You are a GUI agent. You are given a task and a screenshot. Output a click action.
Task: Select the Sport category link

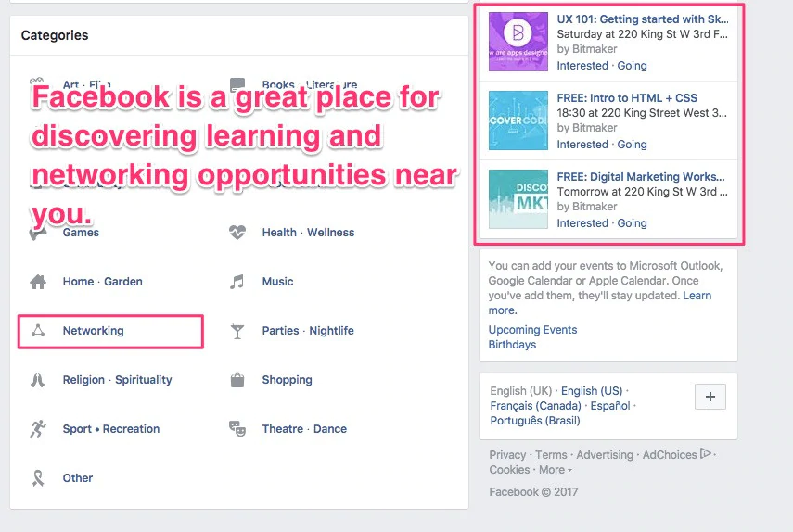pos(77,428)
